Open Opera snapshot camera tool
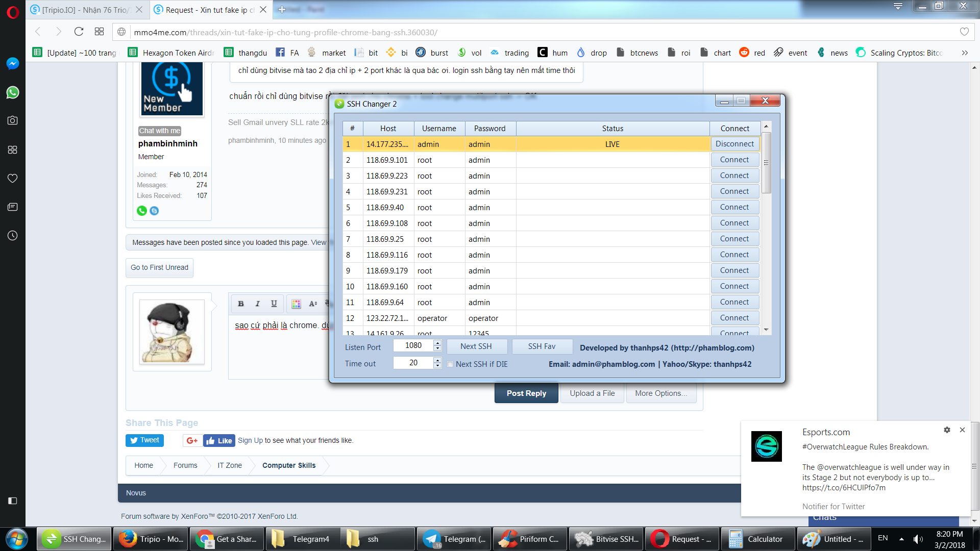This screenshot has height=551, width=980. [x=13, y=120]
